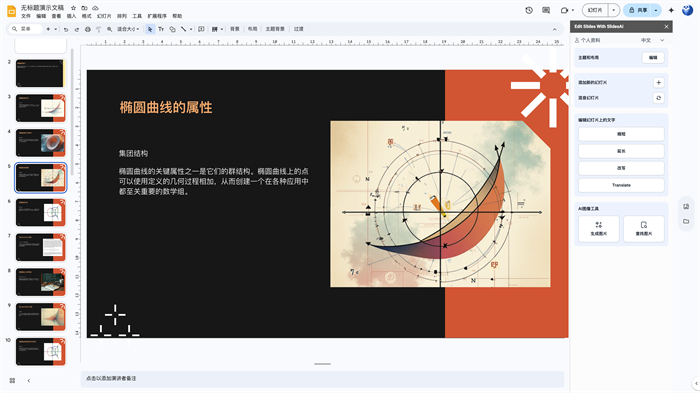Open the Help menu (帮助)
Image resolution: width=700 pixels, height=393 pixels.
coord(177,16)
